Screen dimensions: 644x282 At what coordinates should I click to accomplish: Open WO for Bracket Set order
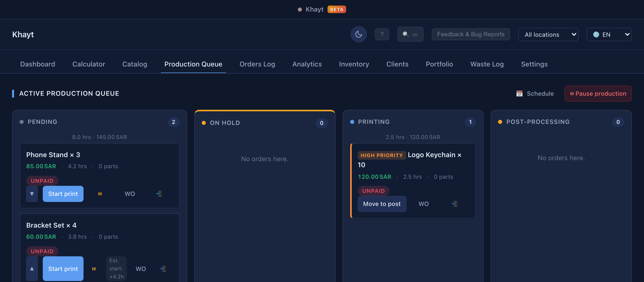141,269
